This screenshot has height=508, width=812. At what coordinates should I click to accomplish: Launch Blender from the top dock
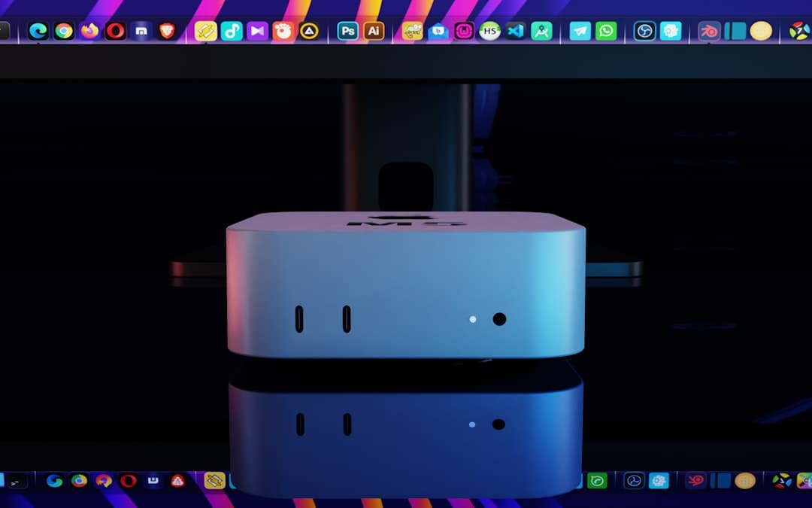(709, 31)
